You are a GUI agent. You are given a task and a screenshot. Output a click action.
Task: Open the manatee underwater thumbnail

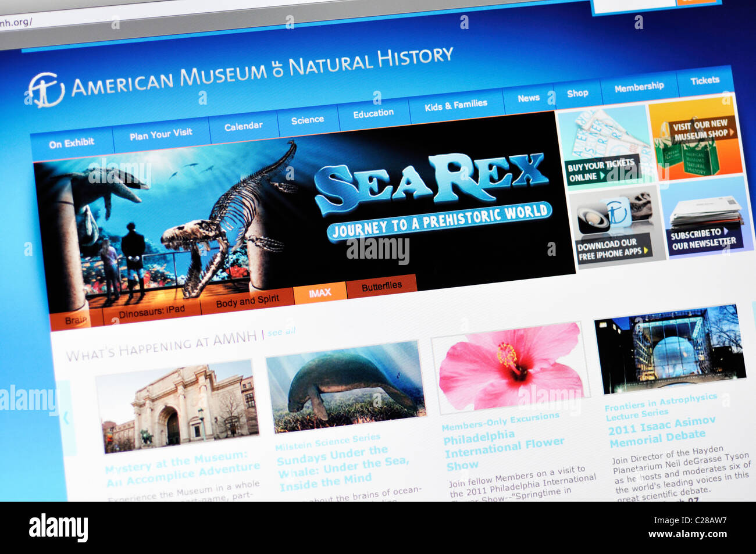point(345,385)
